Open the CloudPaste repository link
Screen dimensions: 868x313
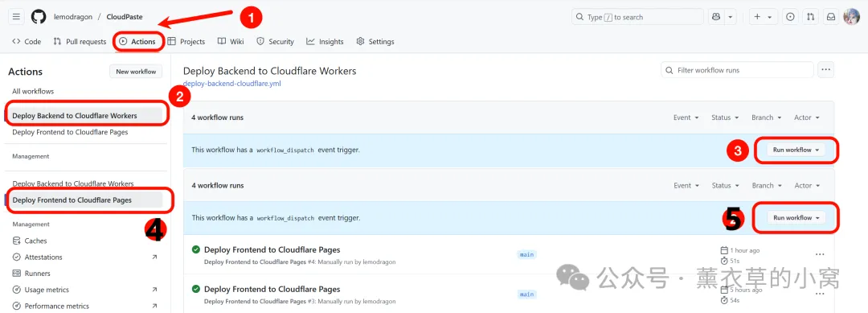click(125, 17)
